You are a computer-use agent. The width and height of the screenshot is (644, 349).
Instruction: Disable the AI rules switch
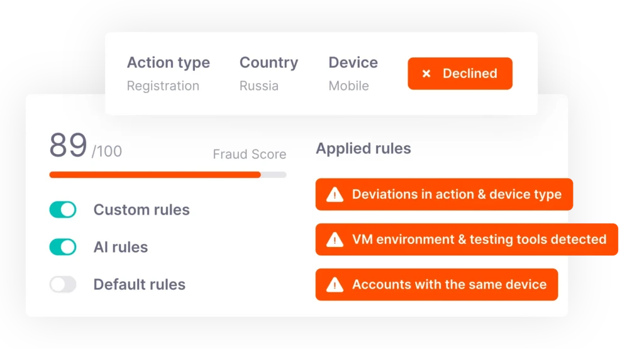point(63,247)
